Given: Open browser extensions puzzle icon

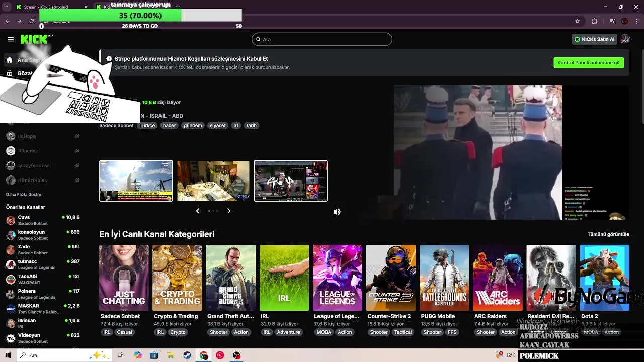Looking at the screenshot, I should [595, 21].
